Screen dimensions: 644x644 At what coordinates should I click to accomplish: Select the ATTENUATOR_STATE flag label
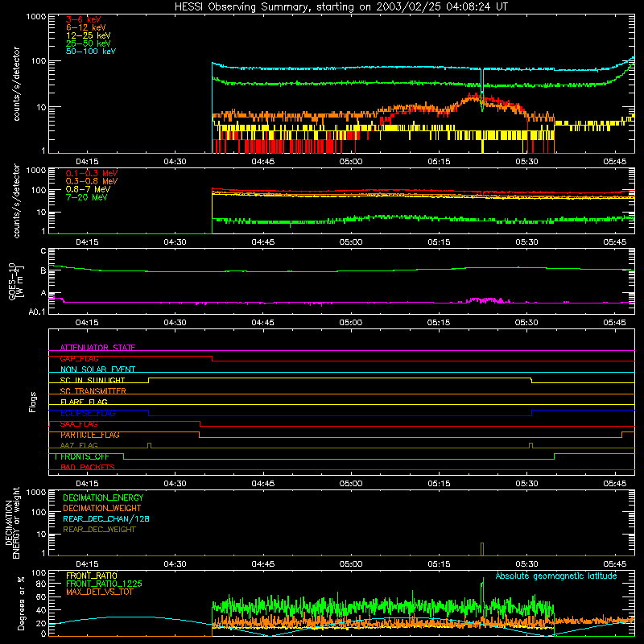(97, 348)
